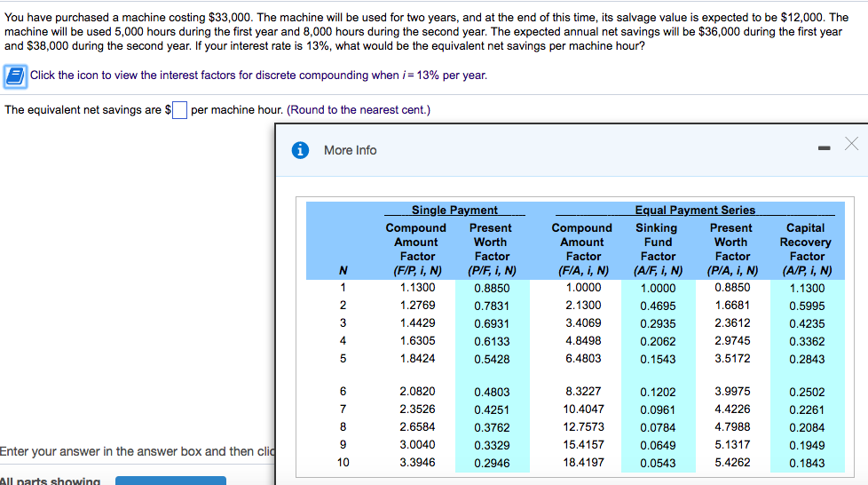Click value 2.3526 in row 7
The image size is (868, 485).
[x=417, y=409]
